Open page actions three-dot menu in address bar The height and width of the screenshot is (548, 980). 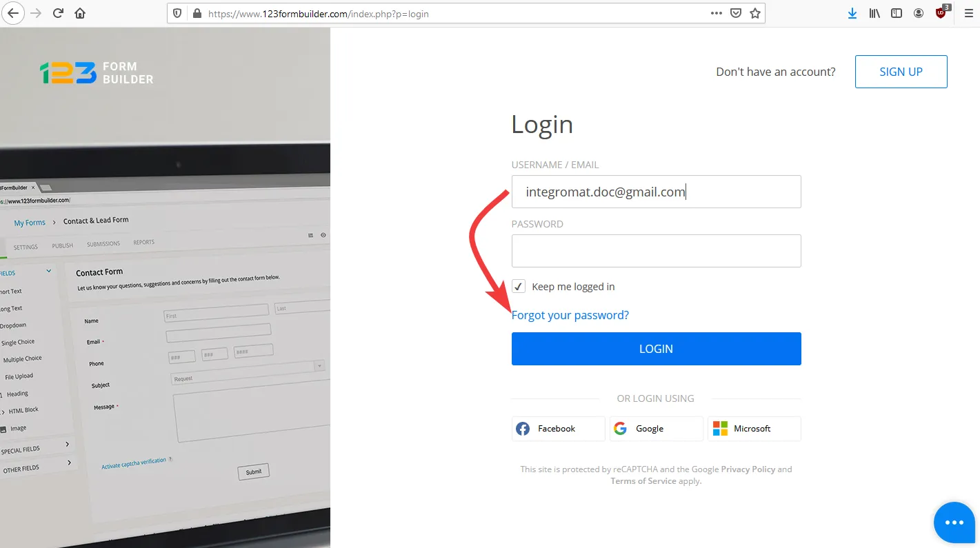pyautogui.click(x=717, y=13)
